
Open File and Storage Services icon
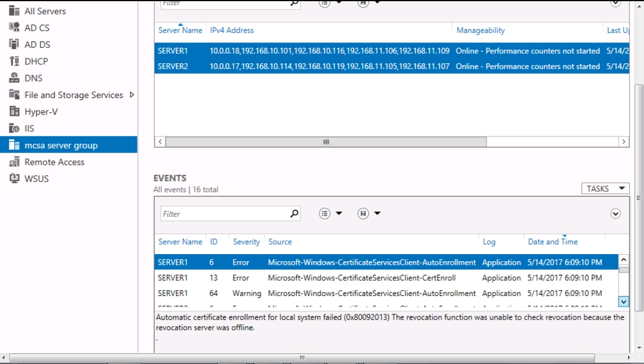14,95
